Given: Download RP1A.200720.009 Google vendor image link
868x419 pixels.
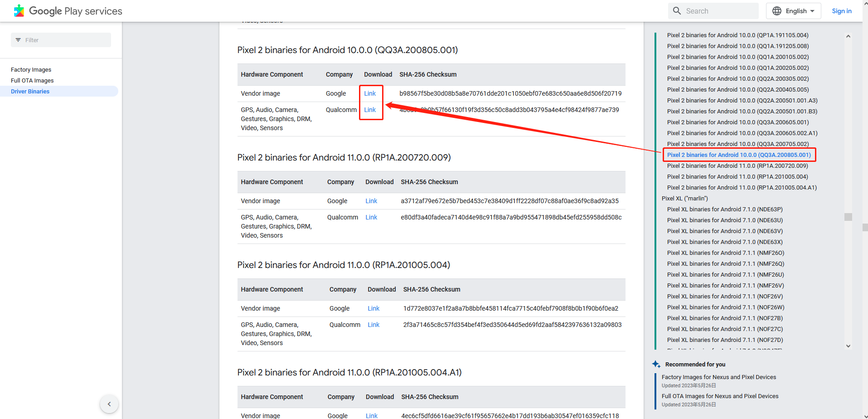Looking at the screenshot, I should (x=371, y=201).
